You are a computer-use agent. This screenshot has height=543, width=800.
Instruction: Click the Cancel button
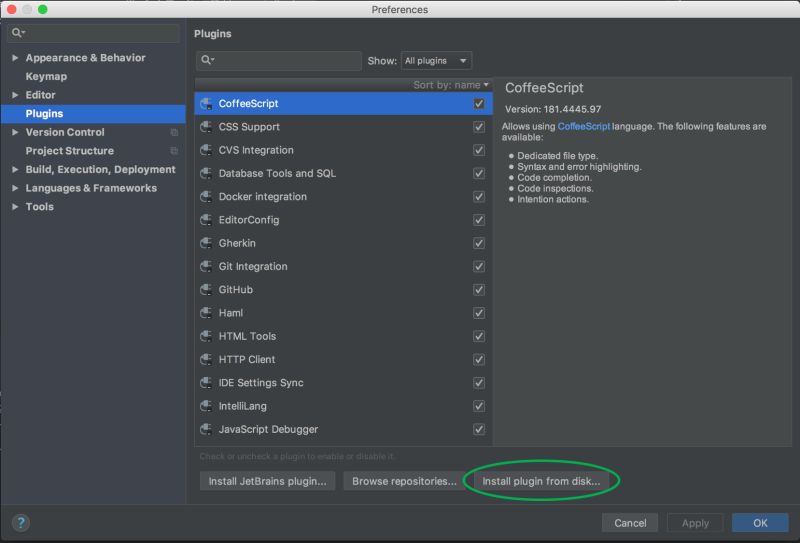[x=630, y=523]
